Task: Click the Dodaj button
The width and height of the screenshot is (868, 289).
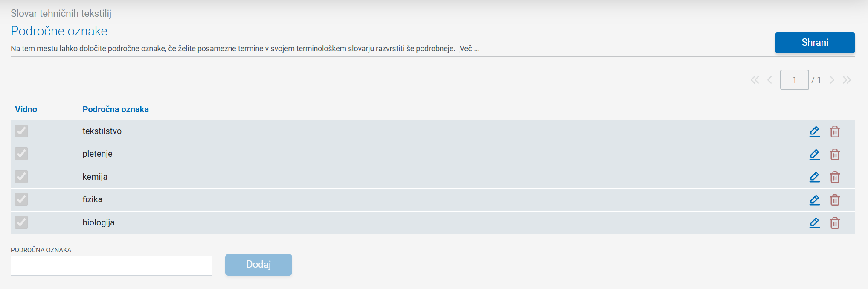Action: click(x=258, y=265)
